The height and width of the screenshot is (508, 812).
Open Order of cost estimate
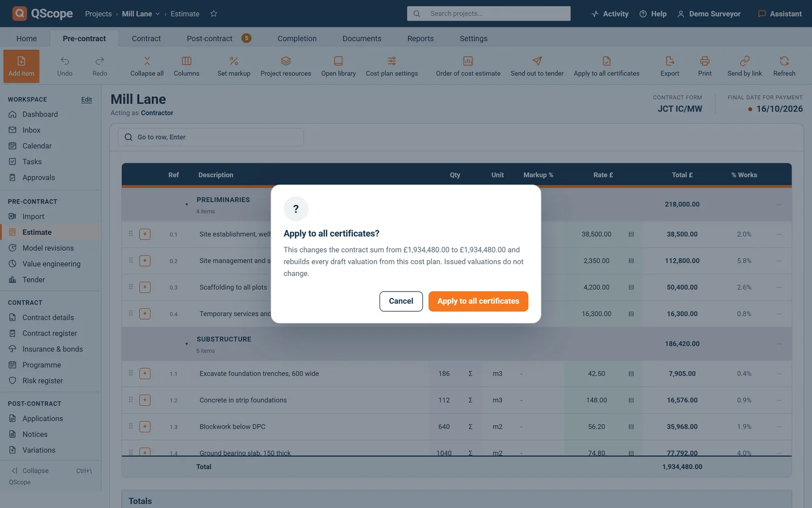(468, 66)
